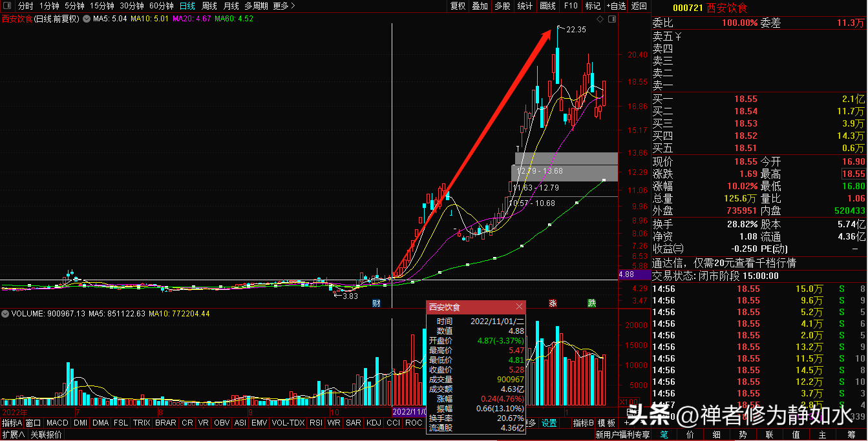Click the 指标B tab
Viewport: 868px width, 441px height.
[584, 423]
